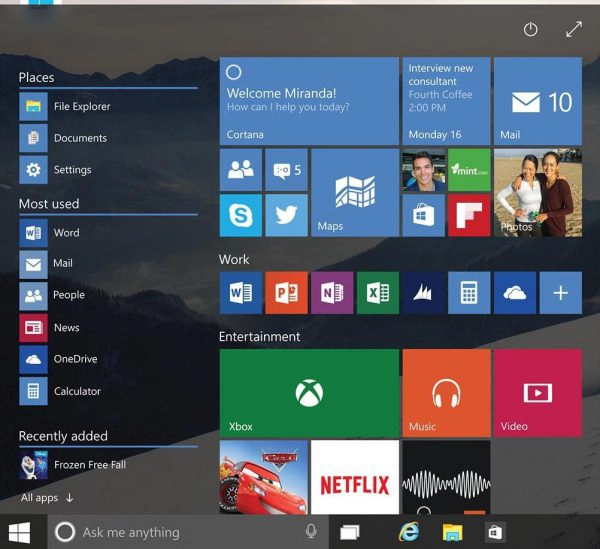The height and width of the screenshot is (549, 600).
Task: Open the Power options button
Action: 531,30
